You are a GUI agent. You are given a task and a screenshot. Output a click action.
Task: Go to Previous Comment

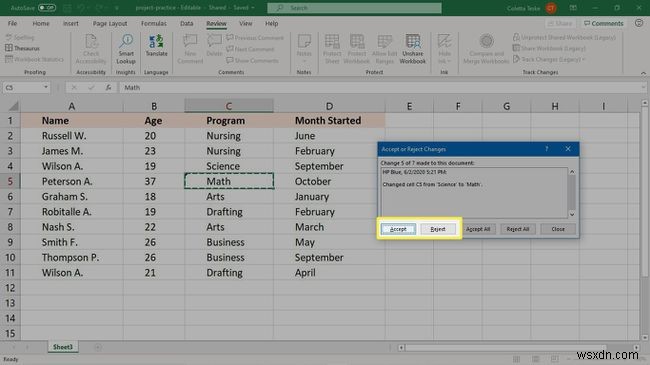(x=255, y=38)
